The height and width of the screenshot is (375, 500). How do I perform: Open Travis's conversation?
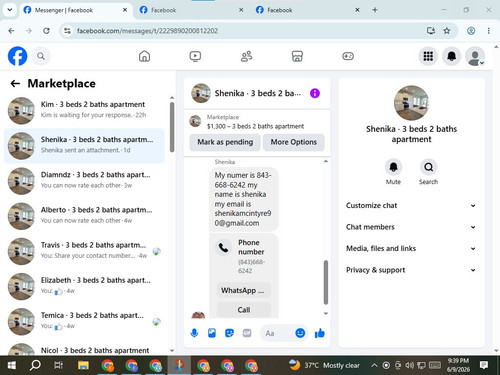tap(84, 251)
